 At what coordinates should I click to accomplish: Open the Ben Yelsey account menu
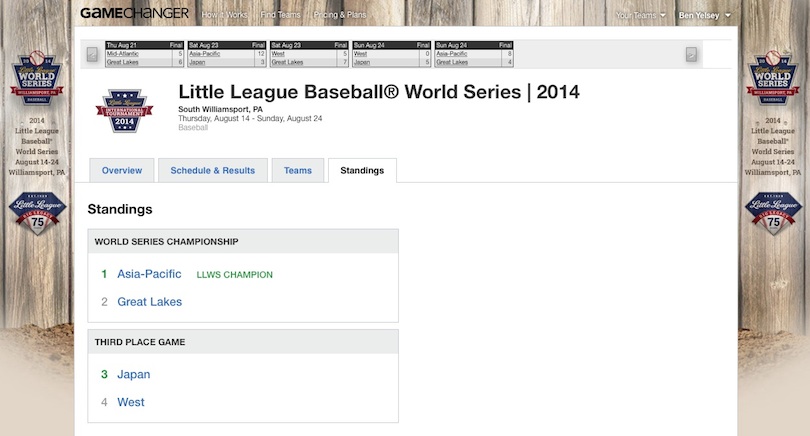[705, 15]
